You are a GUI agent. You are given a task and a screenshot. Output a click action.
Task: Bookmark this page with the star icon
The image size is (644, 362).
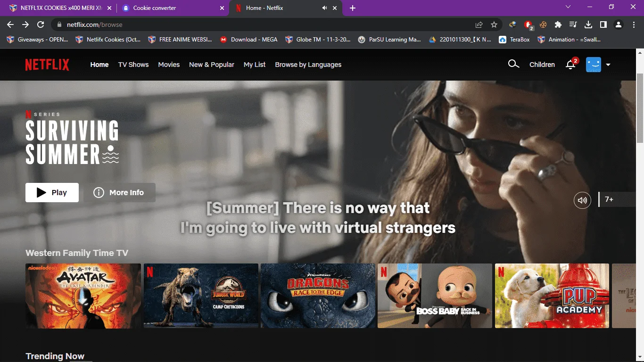(494, 25)
